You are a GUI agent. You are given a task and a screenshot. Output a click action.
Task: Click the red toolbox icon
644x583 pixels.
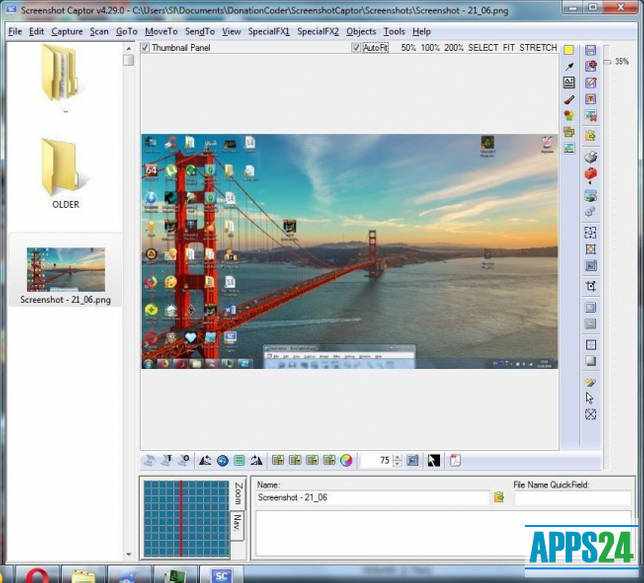tap(591, 174)
